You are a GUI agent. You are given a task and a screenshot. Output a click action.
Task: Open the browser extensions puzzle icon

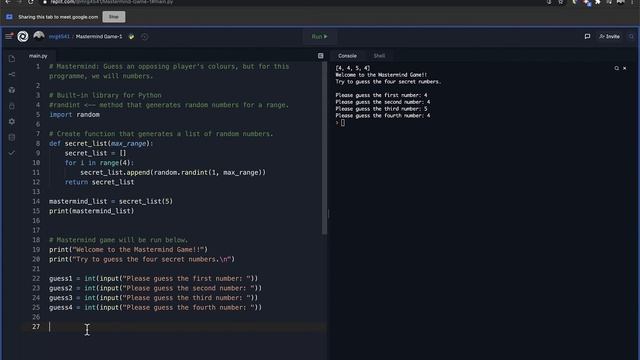[x=598, y=2]
